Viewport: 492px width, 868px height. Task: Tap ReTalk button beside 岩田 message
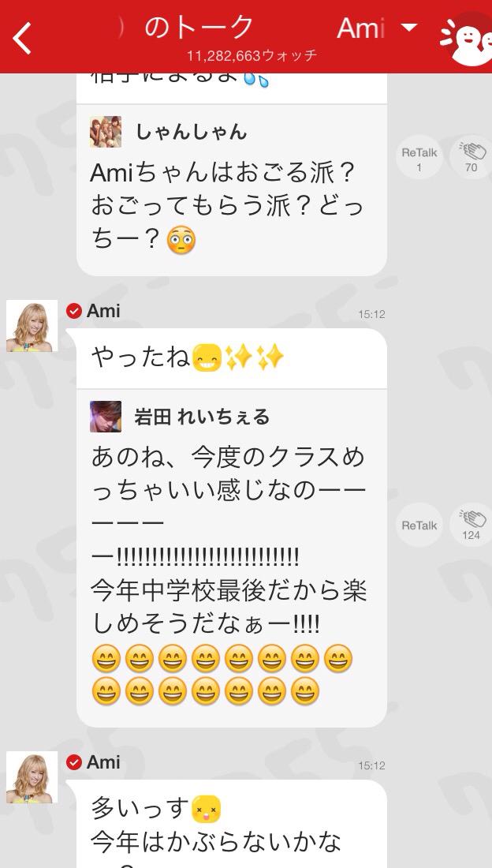pyautogui.click(x=419, y=525)
